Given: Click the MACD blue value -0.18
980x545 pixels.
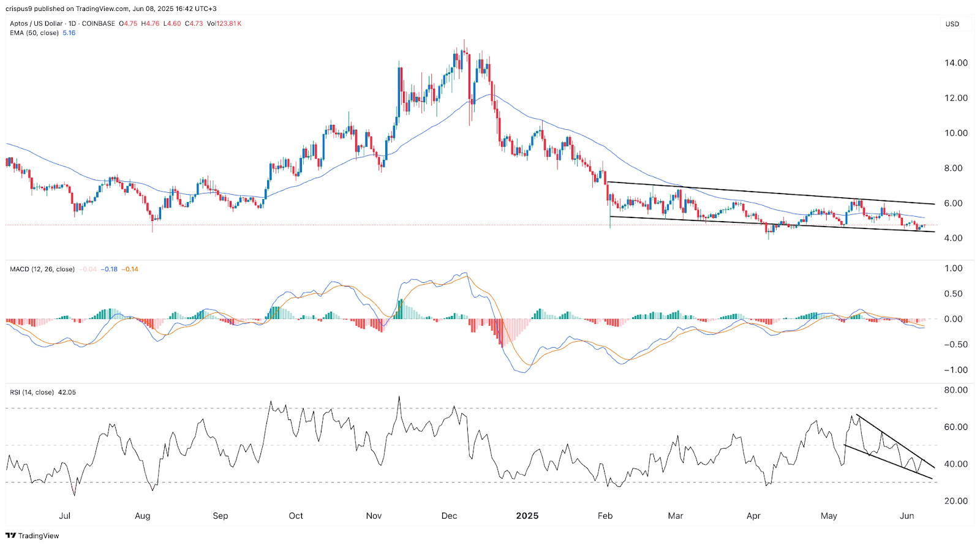Looking at the screenshot, I should point(109,269).
